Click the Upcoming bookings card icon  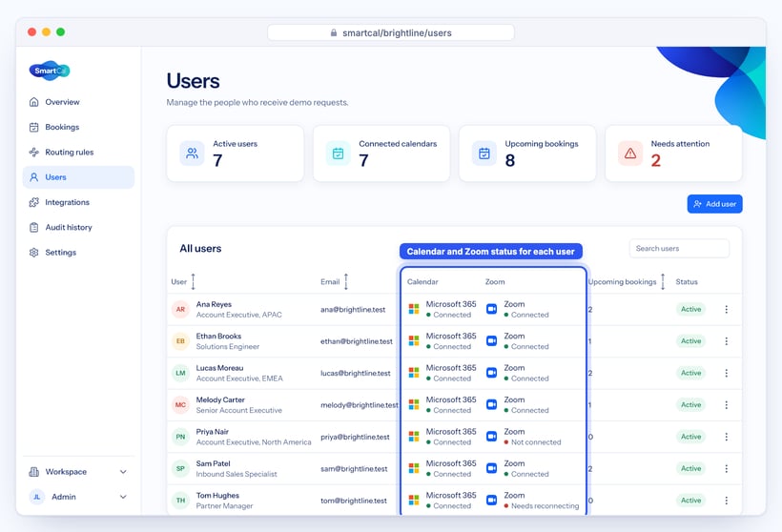(484, 153)
